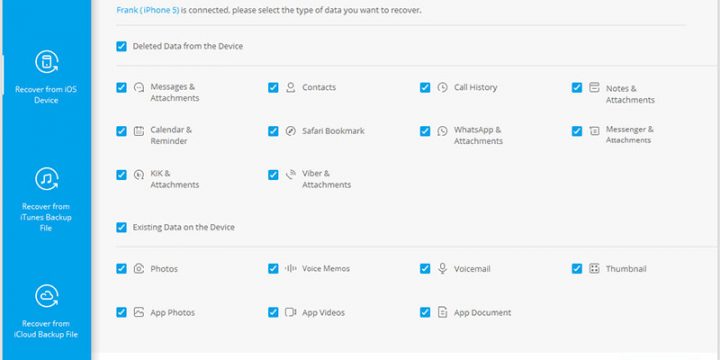Screen dimensions: 720x360
Task: Click the Frank (iPhone 5) device link
Action: point(147,10)
